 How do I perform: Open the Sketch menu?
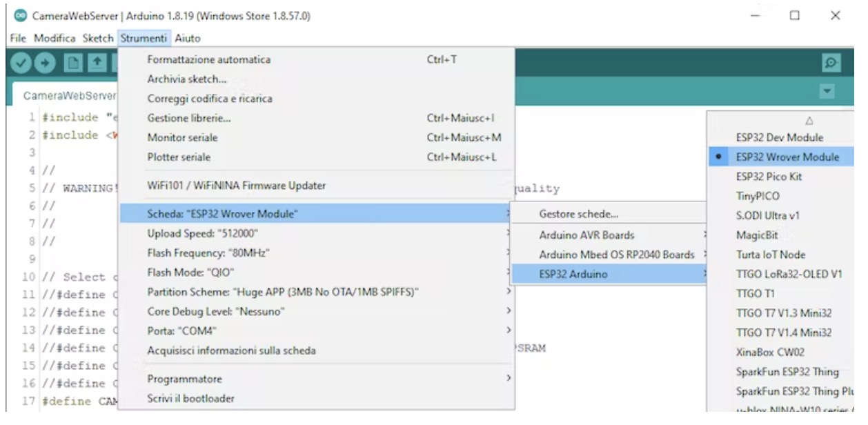(96, 38)
